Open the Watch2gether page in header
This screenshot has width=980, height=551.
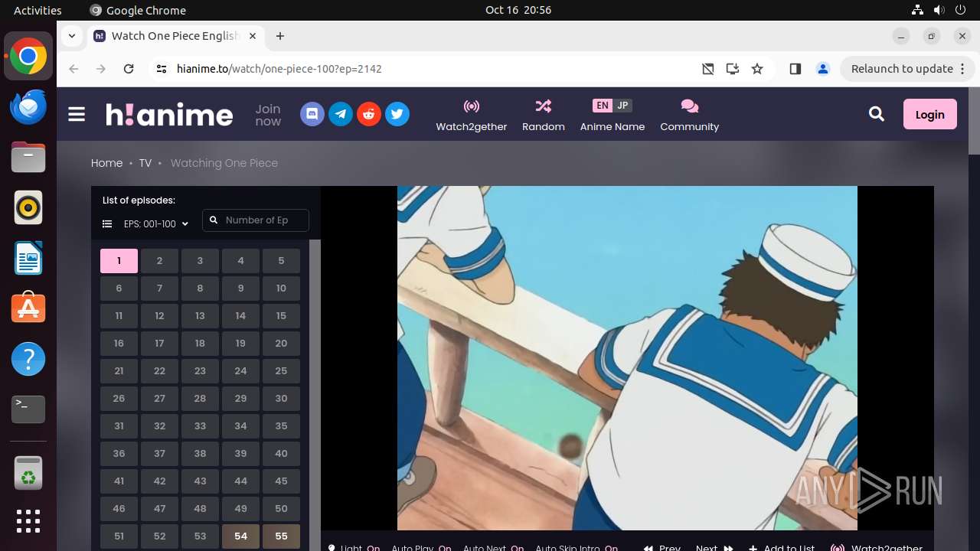(x=472, y=116)
